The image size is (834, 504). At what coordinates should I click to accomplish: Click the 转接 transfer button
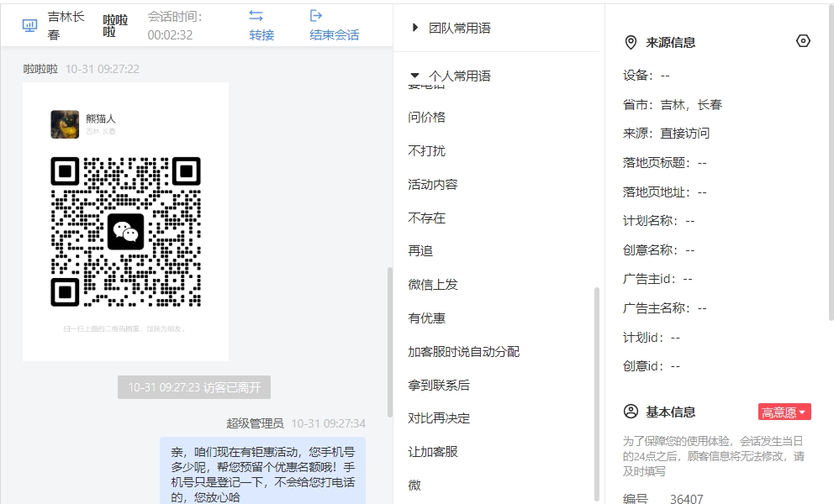pos(261,25)
